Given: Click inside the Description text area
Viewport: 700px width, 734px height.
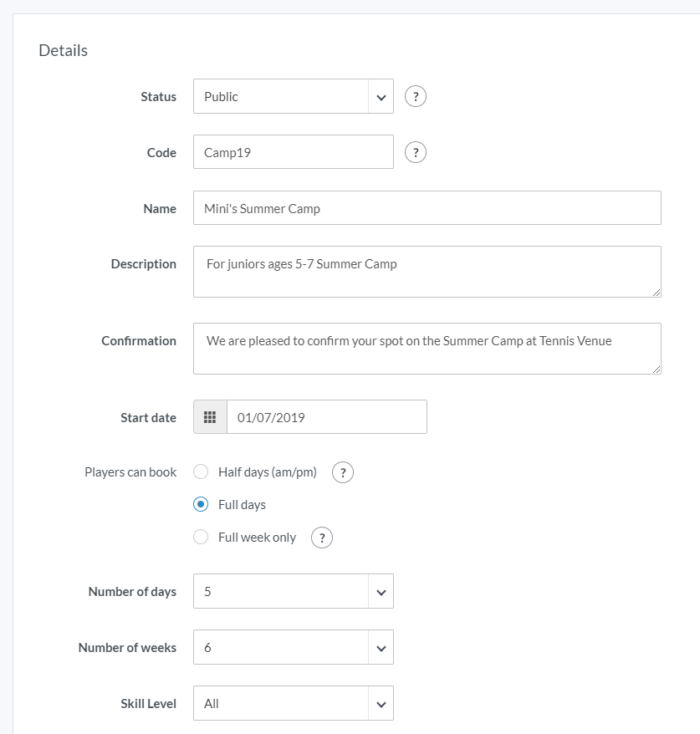Looking at the screenshot, I should point(427,272).
